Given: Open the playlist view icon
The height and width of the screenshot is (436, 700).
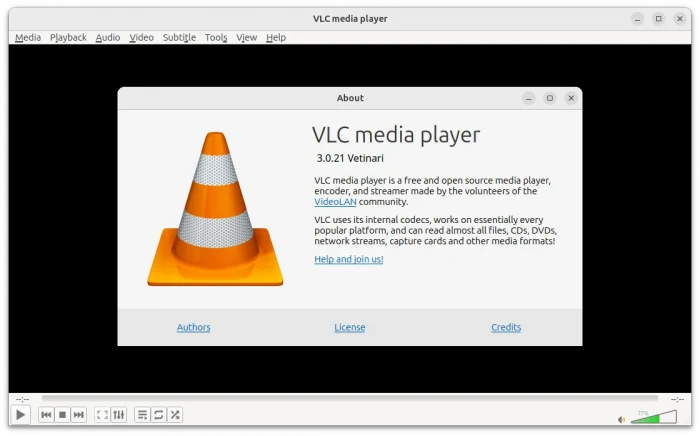Looking at the screenshot, I should pos(142,415).
